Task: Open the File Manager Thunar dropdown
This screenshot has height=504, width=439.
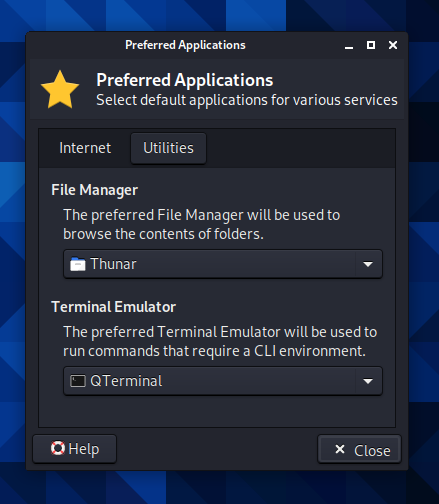Action: tap(223, 264)
